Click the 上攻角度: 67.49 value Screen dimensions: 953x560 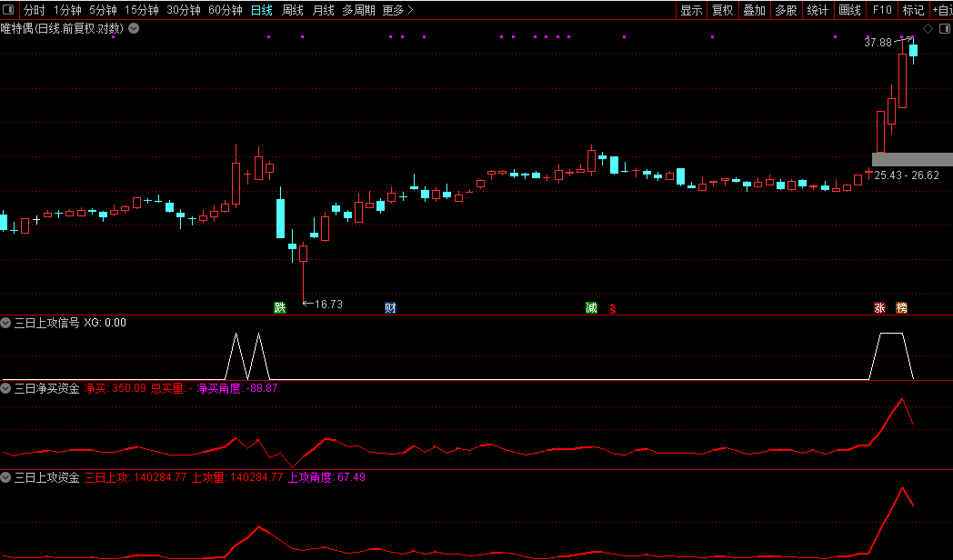[x=327, y=477]
